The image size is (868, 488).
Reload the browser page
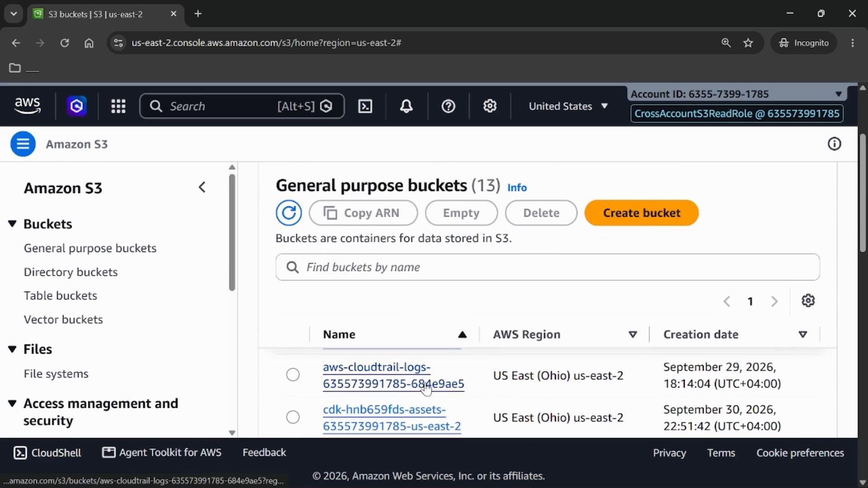point(65,43)
